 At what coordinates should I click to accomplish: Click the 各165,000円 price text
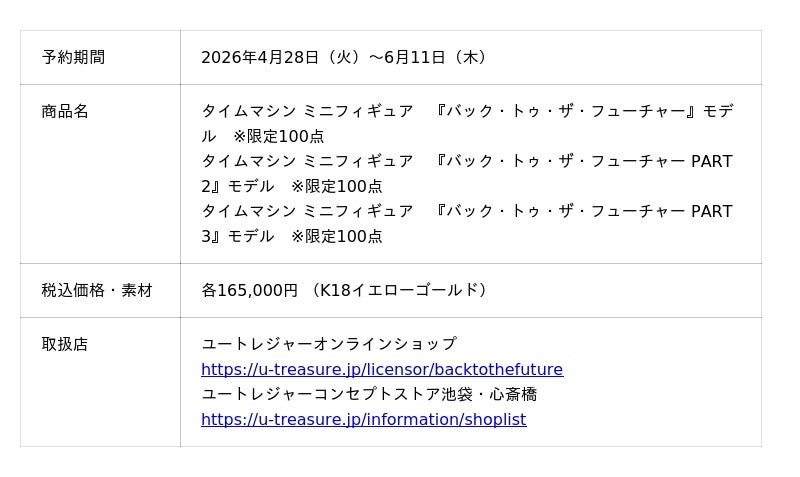(x=249, y=290)
